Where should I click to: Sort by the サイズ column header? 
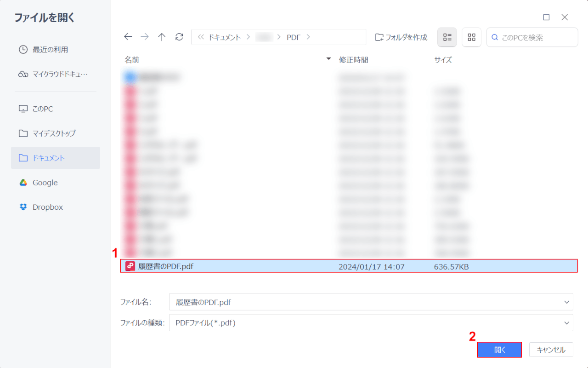click(x=443, y=60)
